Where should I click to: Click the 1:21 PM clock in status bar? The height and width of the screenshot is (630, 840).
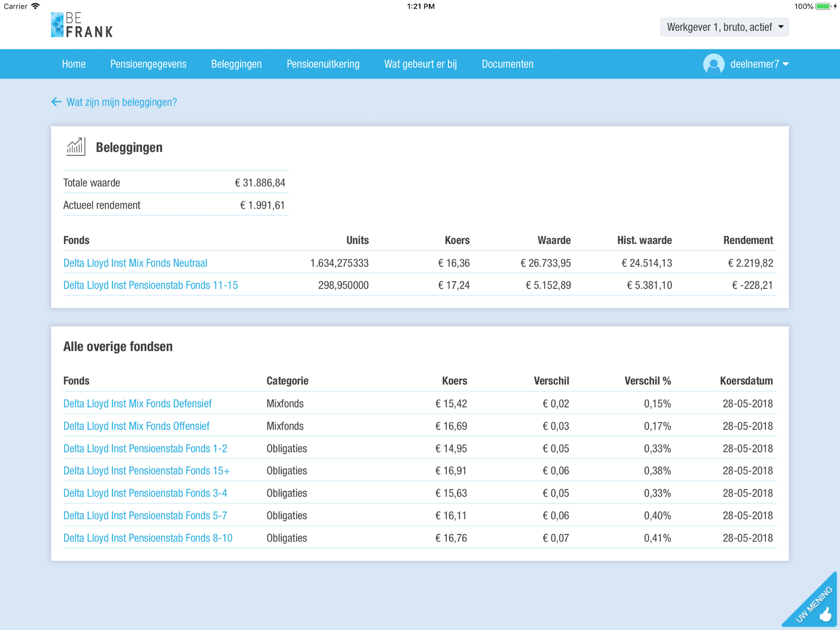[421, 6]
